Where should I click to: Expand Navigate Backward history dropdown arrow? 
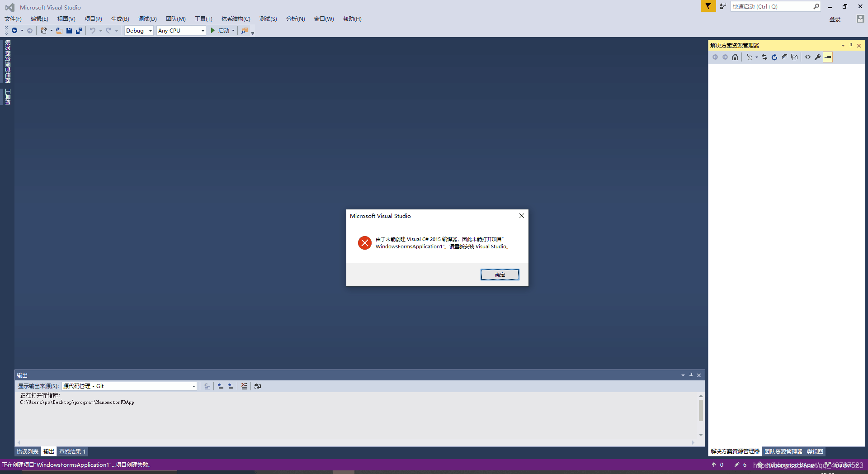(x=22, y=31)
